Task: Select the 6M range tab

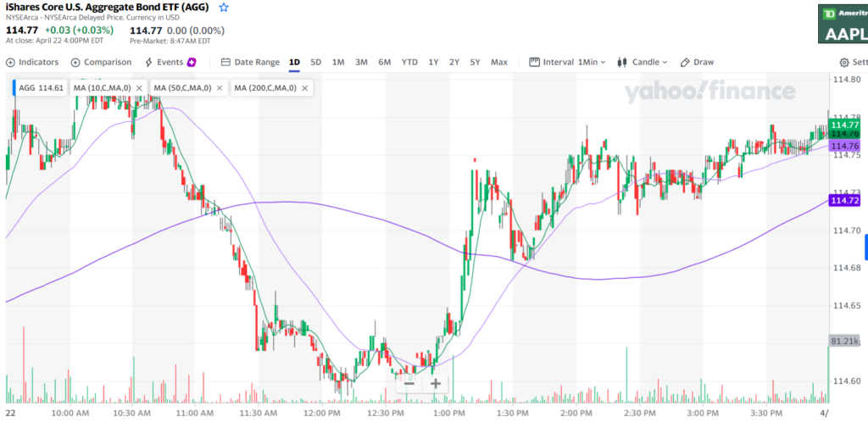Action: pos(385,62)
